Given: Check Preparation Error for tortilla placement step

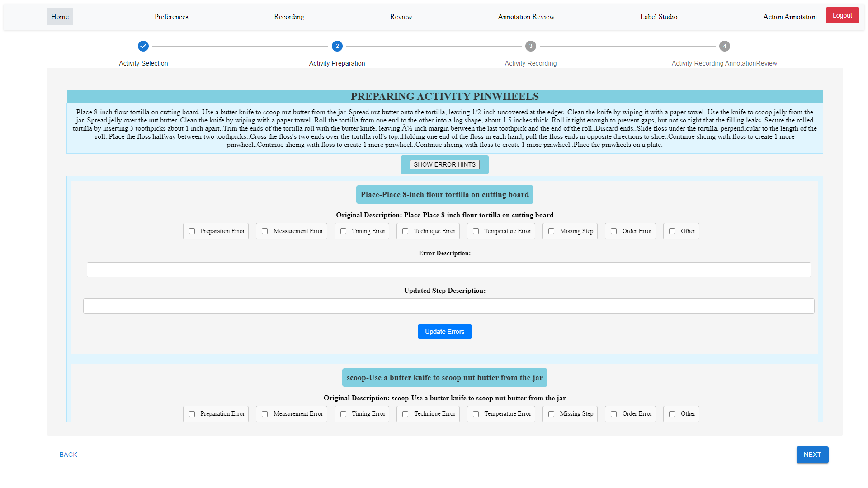Looking at the screenshot, I should tap(192, 231).
